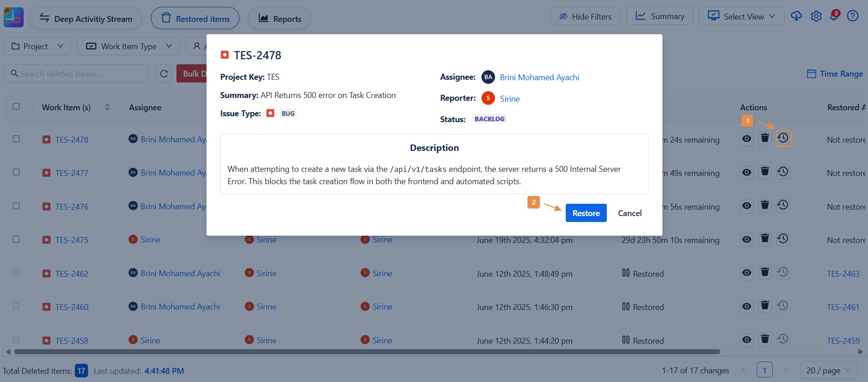The height and width of the screenshot is (382, 868).
Task: Click the help question mark icon
Action: coord(852,16)
